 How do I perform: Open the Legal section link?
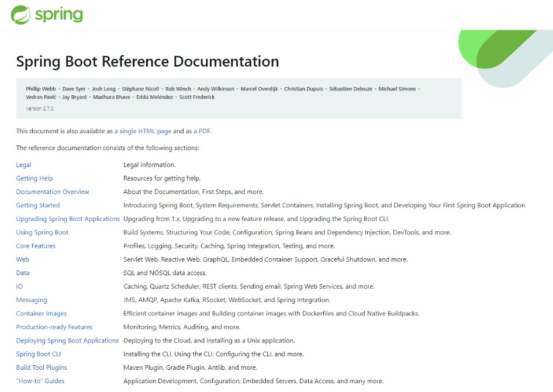23,165
